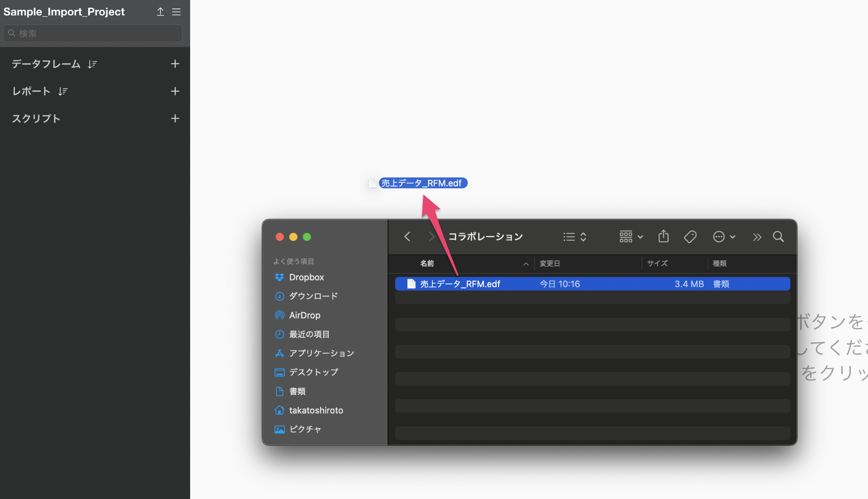Open Finder search magnifier
The width and height of the screenshot is (868, 499).
[x=778, y=237]
